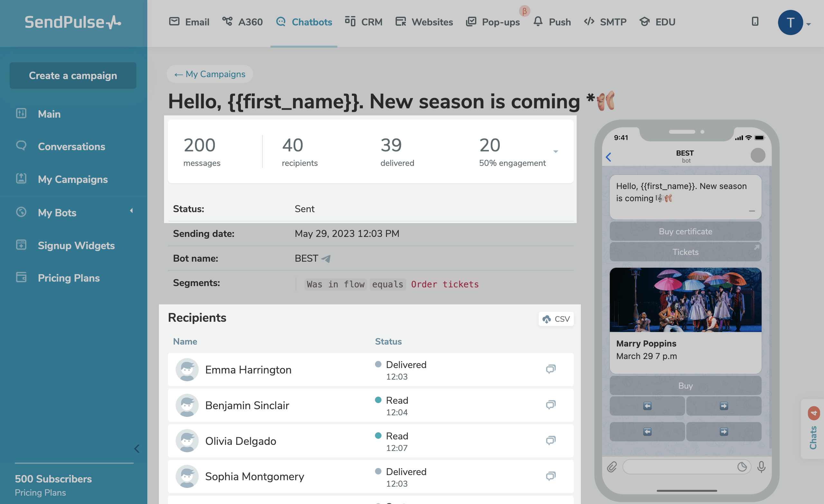Expand the My Bots sidebar submenu

[x=132, y=211]
